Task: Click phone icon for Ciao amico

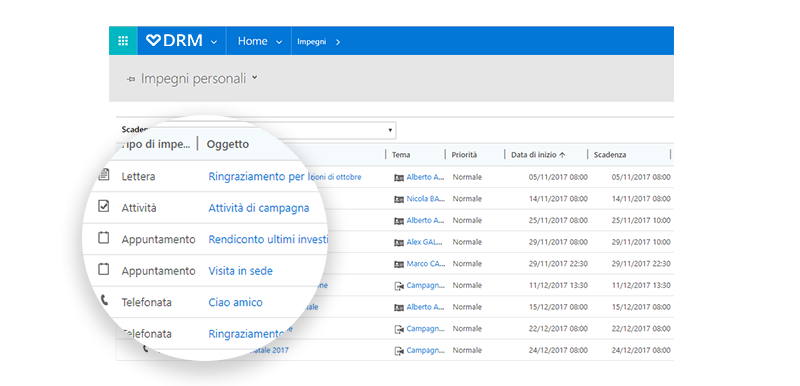Action: coord(104,300)
